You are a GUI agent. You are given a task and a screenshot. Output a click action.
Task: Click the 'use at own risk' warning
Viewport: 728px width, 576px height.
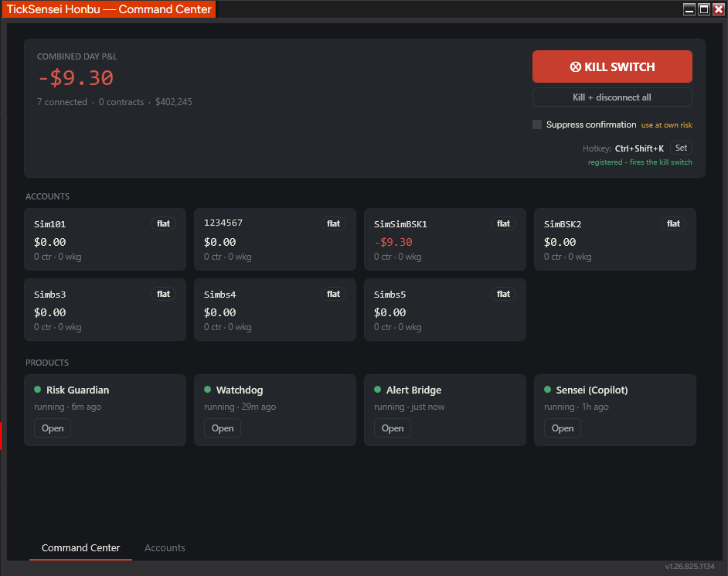667,125
